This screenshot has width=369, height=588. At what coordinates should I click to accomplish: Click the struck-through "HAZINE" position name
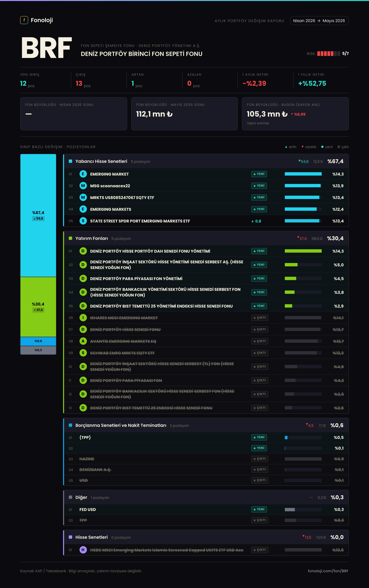point(87,459)
